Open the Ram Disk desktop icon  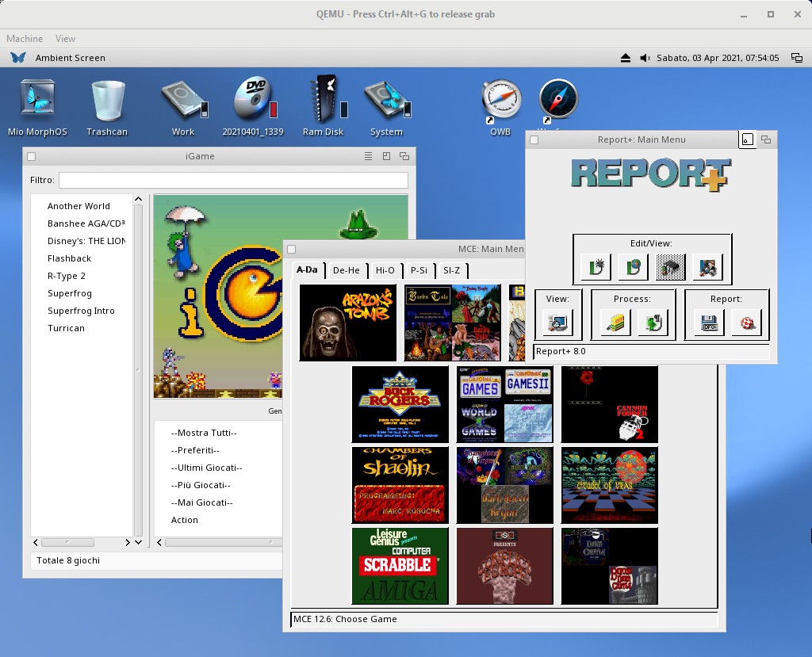(x=324, y=101)
